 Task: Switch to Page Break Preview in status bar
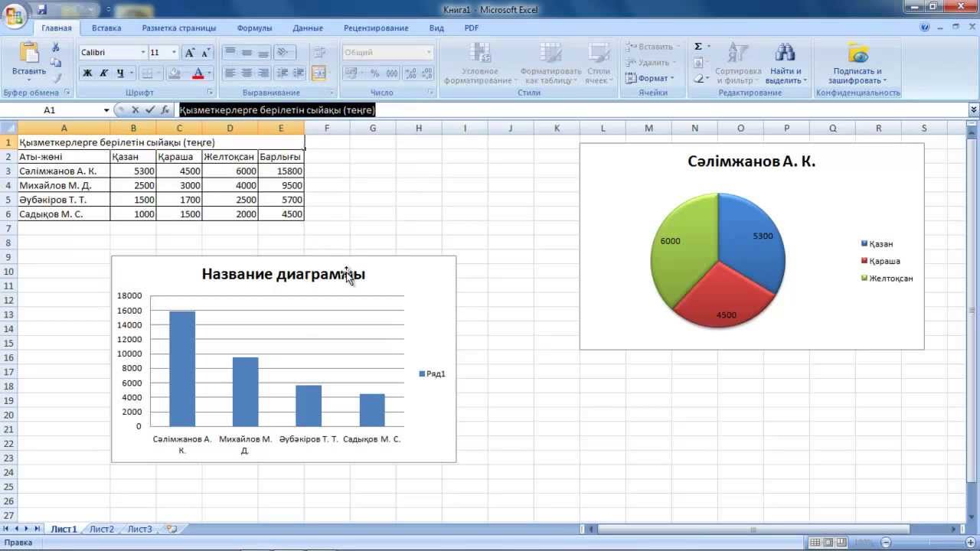(x=842, y=543)
